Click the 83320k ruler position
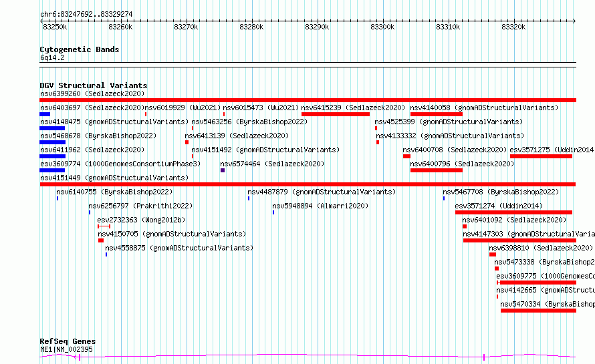The image size is (595, 364). [513, 27]
